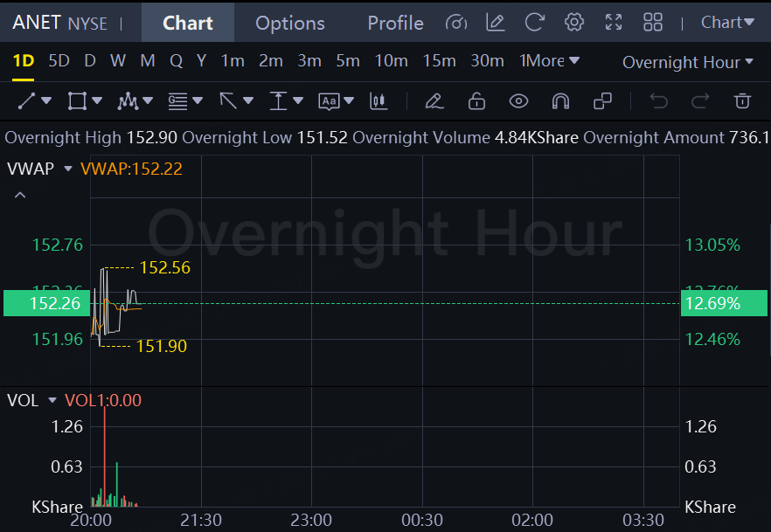Toggle drawing visibility with the eye icon

519,101
